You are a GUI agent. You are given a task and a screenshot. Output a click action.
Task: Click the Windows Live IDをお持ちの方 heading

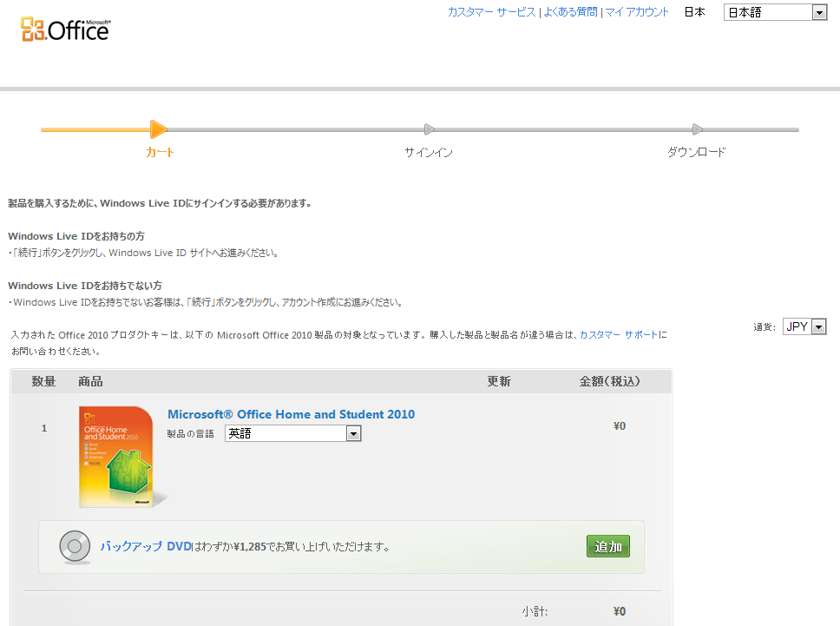tap(76, 236)
